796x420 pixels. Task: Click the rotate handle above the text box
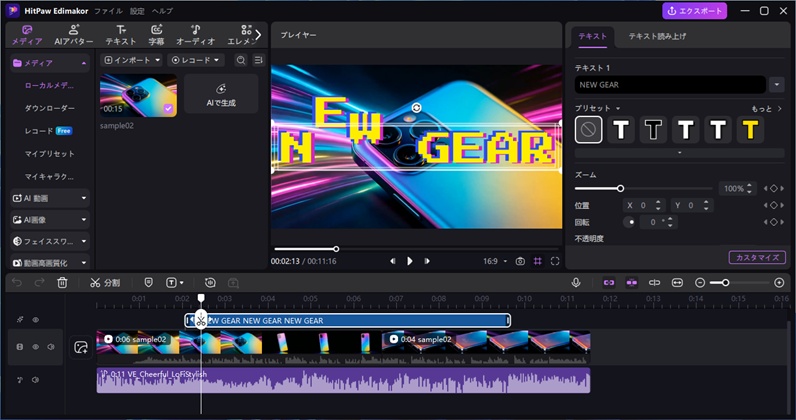coord(416,107)
